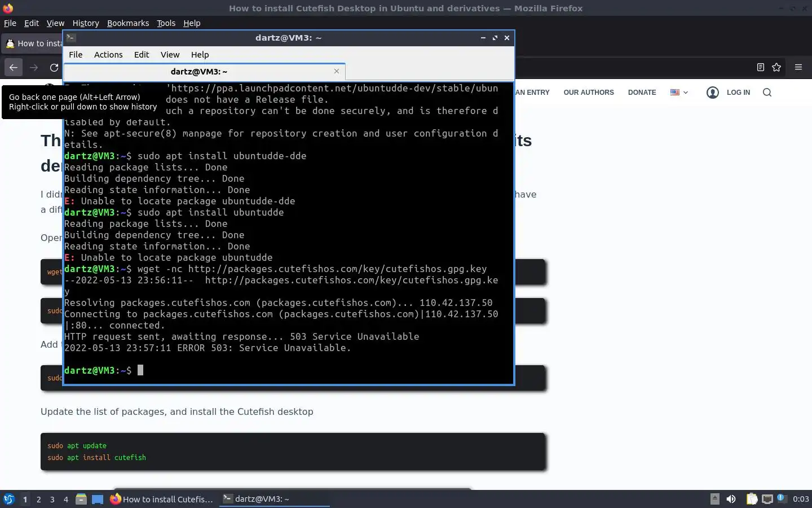Switch to workspace 2
This screenshot has width=812, height=508.
(38, 499)
